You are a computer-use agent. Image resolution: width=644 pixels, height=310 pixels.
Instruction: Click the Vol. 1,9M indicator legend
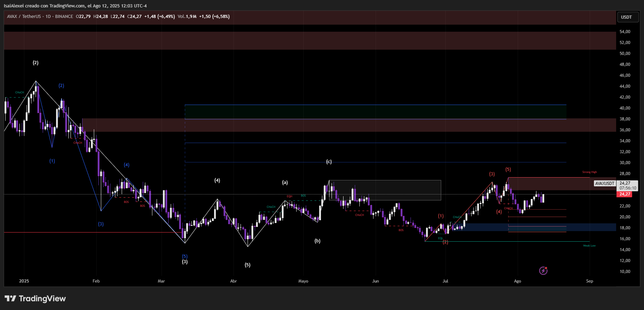pos(187,17)
